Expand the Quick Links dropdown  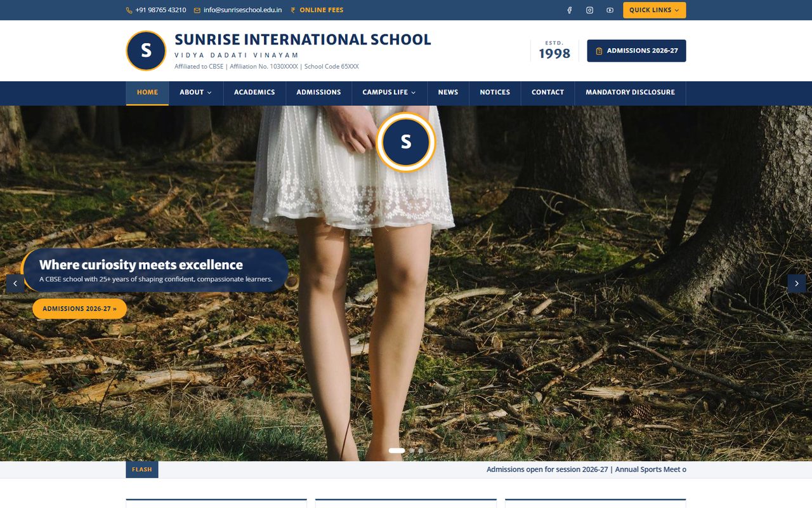(654, 10)
